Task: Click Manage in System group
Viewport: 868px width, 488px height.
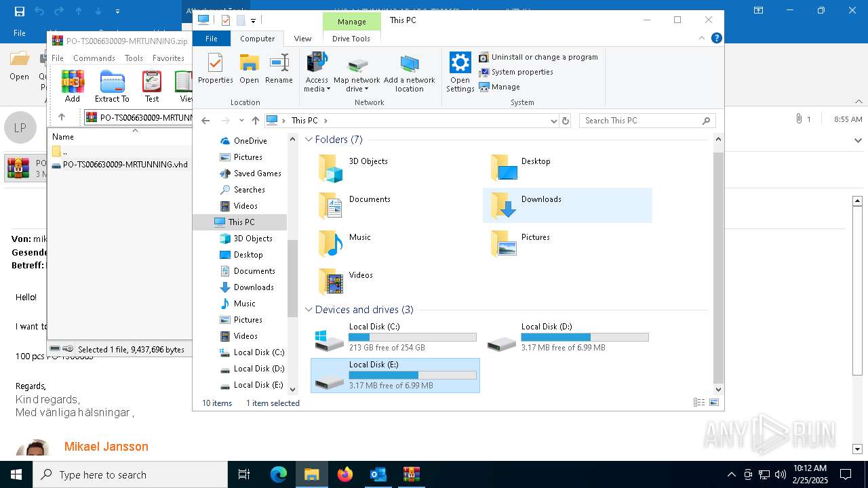Action: tap(500, 87)
